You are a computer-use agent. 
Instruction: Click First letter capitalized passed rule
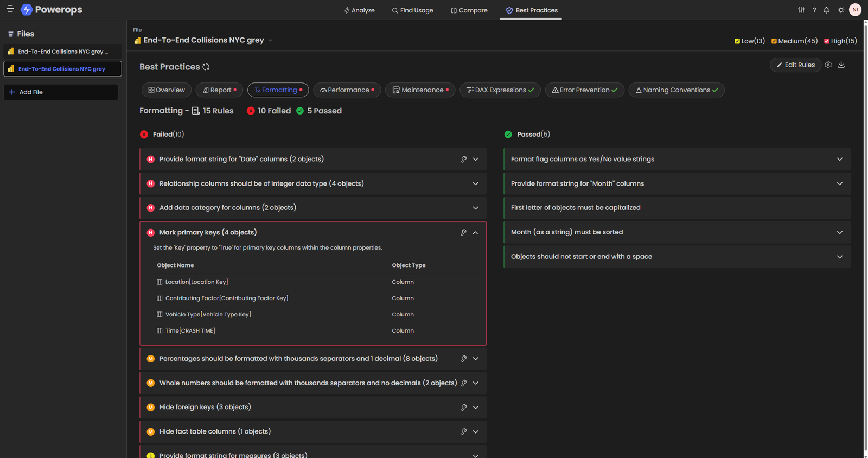[677, 208]
